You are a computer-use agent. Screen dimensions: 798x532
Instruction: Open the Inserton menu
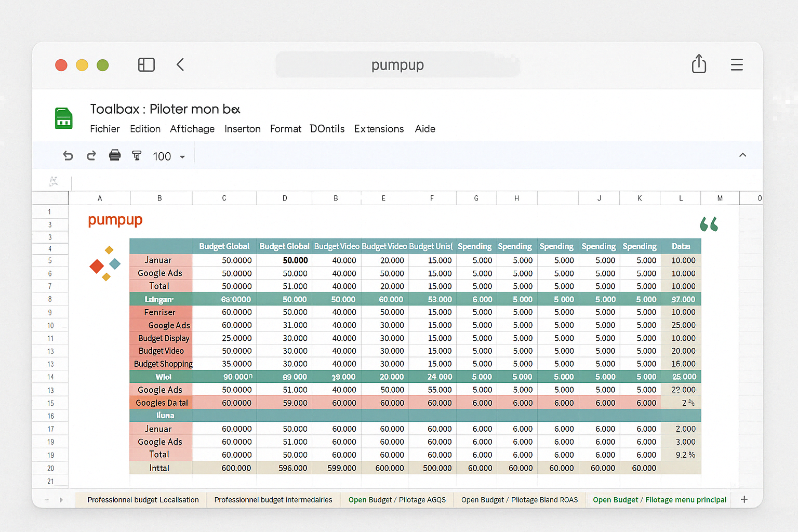(x=243, y=129)
